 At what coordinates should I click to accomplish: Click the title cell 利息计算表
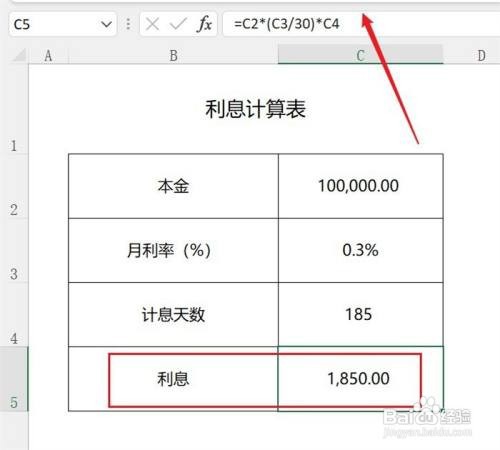(256, 109)
